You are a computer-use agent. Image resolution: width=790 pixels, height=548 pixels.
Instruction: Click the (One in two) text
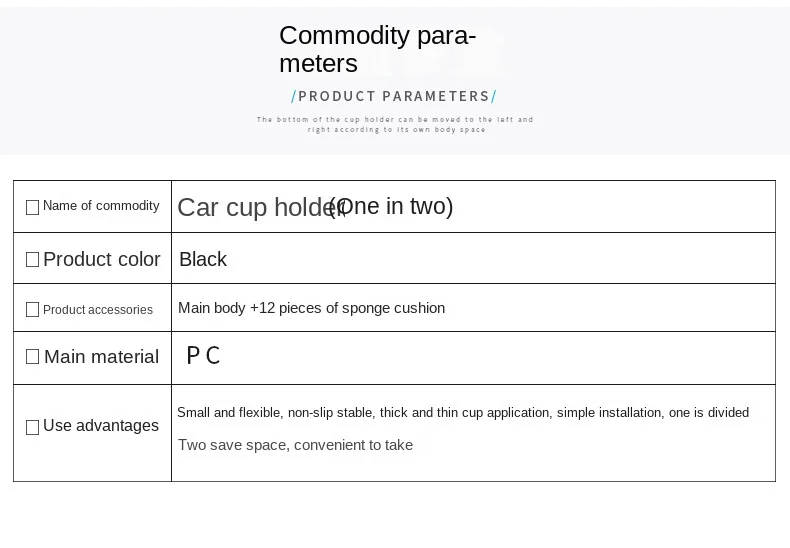[x=391, y=206]
